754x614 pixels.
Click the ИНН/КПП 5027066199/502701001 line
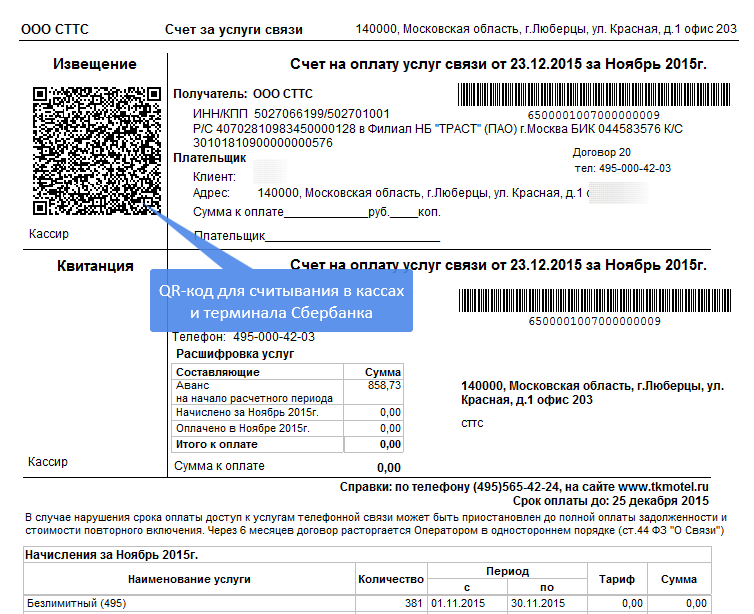point(291,114)
